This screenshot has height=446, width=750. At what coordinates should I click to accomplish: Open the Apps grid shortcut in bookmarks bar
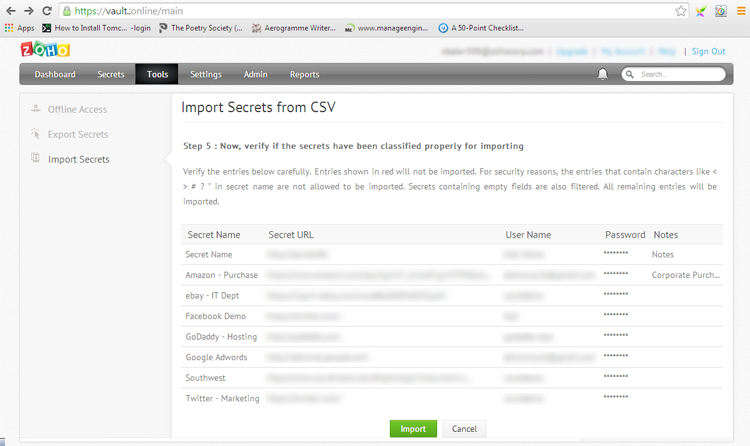point(20,28)
